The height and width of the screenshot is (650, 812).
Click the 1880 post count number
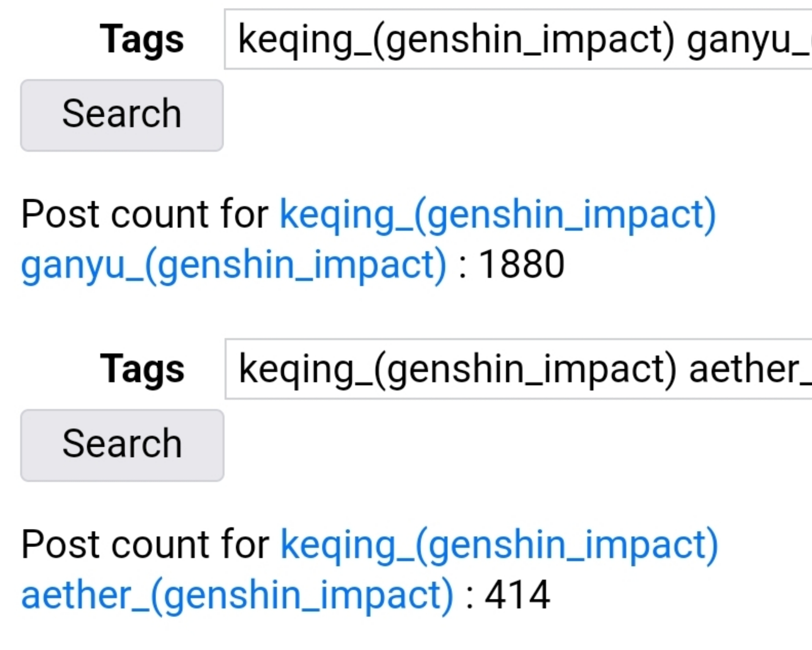tap(521, 264)
